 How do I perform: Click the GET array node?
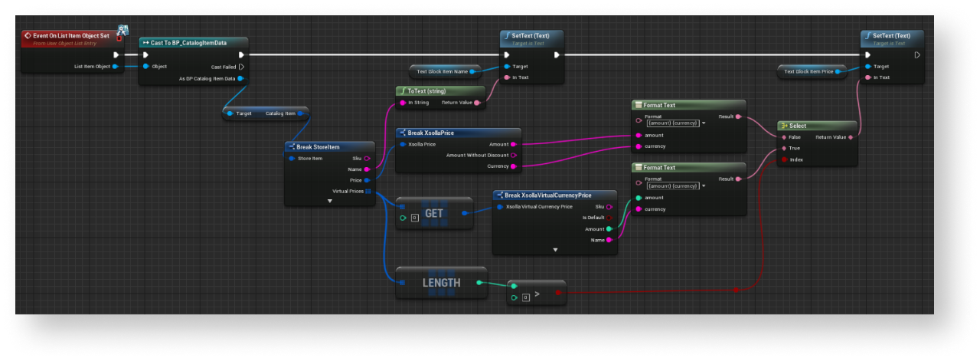click(x=433, y=213)
